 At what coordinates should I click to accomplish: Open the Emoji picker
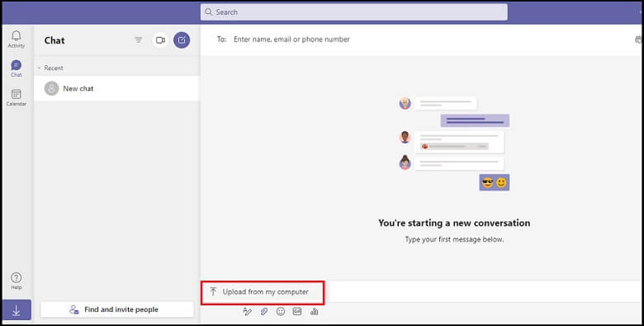pyautogui.click(x=281, y=312)
